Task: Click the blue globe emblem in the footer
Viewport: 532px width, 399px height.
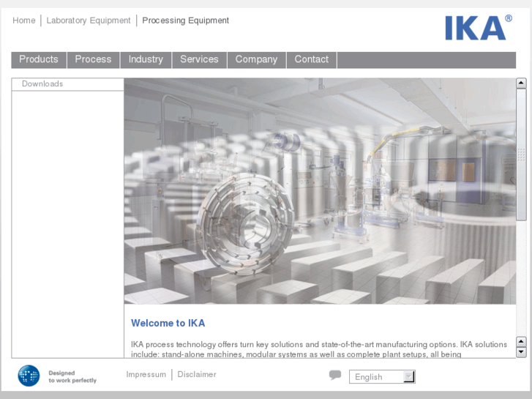Action: point(29,376)
